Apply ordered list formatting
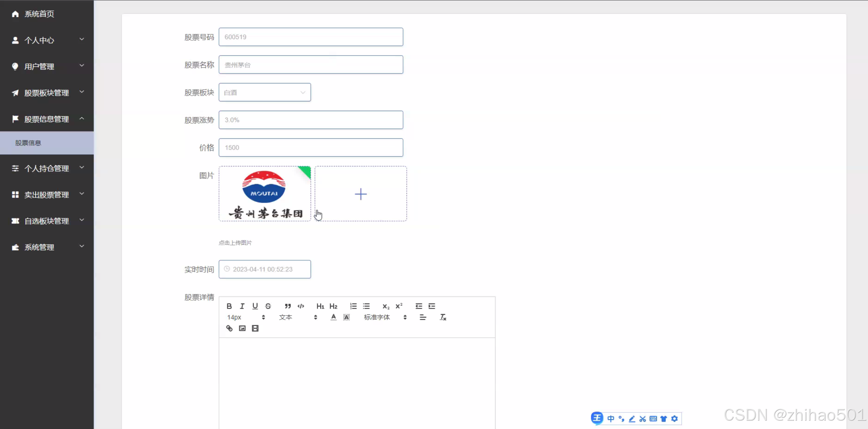Viewport: 868px width, 429px height. point(353,306)
